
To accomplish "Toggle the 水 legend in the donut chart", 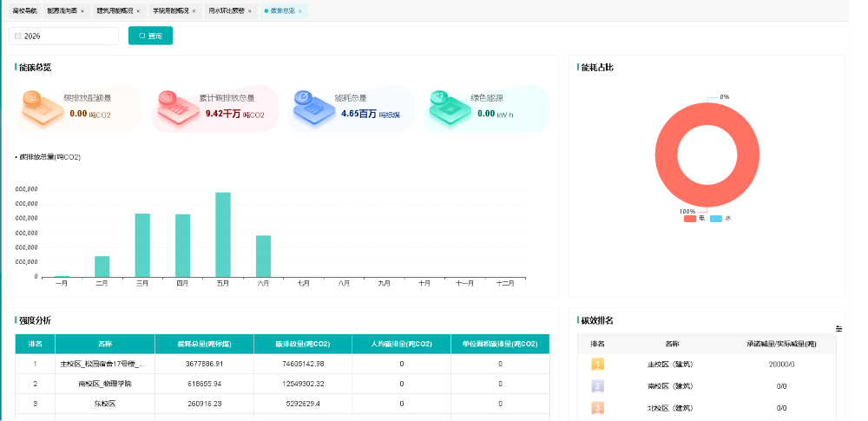I will click(x=720, y=218).
